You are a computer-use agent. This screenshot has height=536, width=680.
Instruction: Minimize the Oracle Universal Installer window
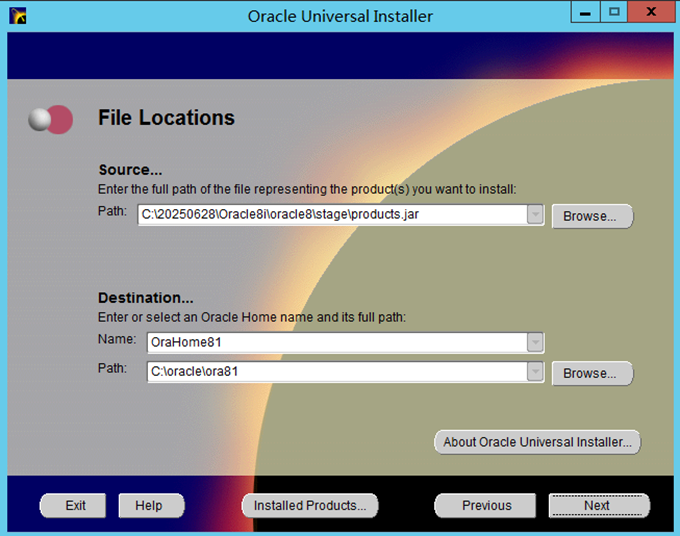(x=585, y=12)
